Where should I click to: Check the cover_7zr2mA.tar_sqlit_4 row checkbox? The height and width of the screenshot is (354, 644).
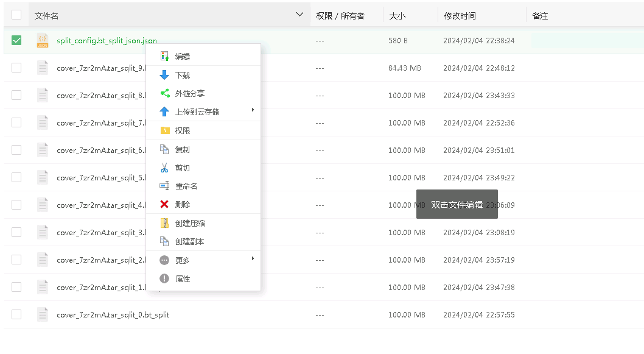pos(16,205)
